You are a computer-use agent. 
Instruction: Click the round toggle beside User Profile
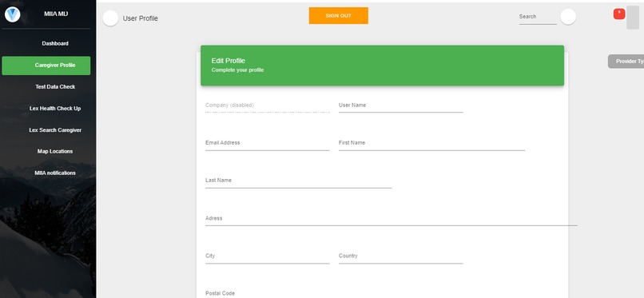click(110, 18)
